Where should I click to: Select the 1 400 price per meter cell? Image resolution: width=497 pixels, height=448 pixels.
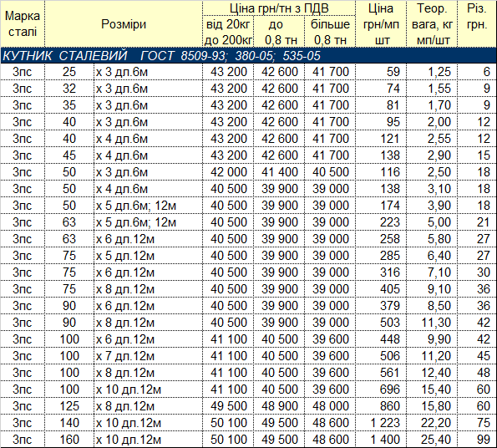(x=381, y=440)
